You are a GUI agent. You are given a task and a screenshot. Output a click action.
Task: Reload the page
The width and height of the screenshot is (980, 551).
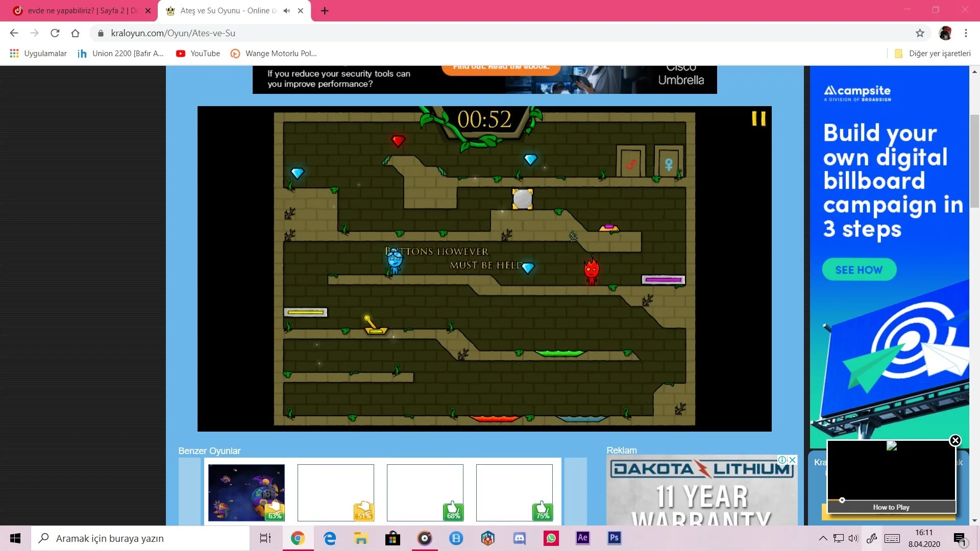coord(55,33)
